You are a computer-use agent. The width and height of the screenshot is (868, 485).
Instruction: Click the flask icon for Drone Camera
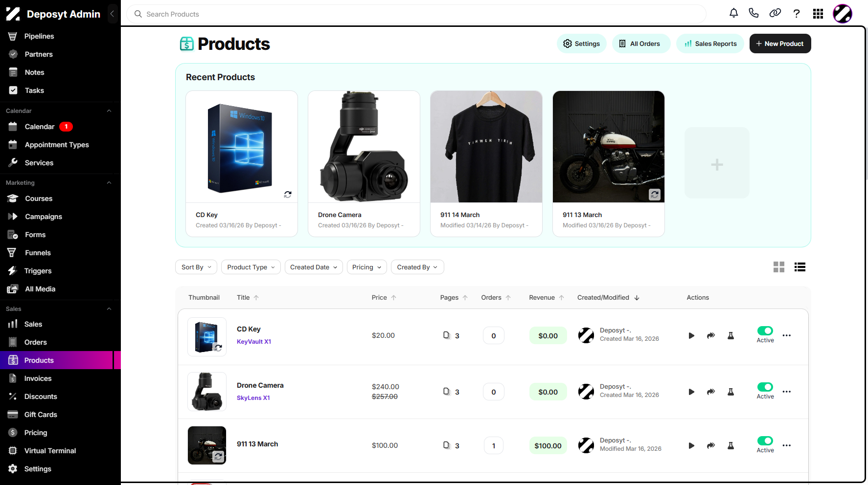731,392
